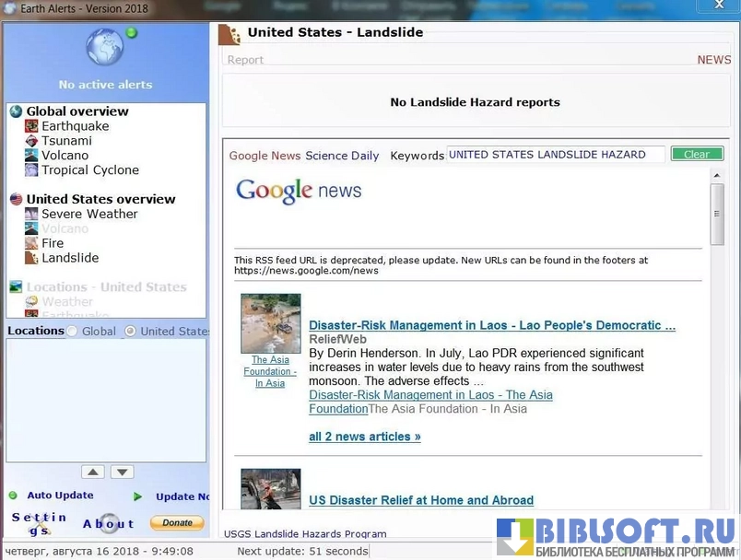Click the Earthquake icon in Global overview
The height and width of the screenshot is (560, 741).
31,126
